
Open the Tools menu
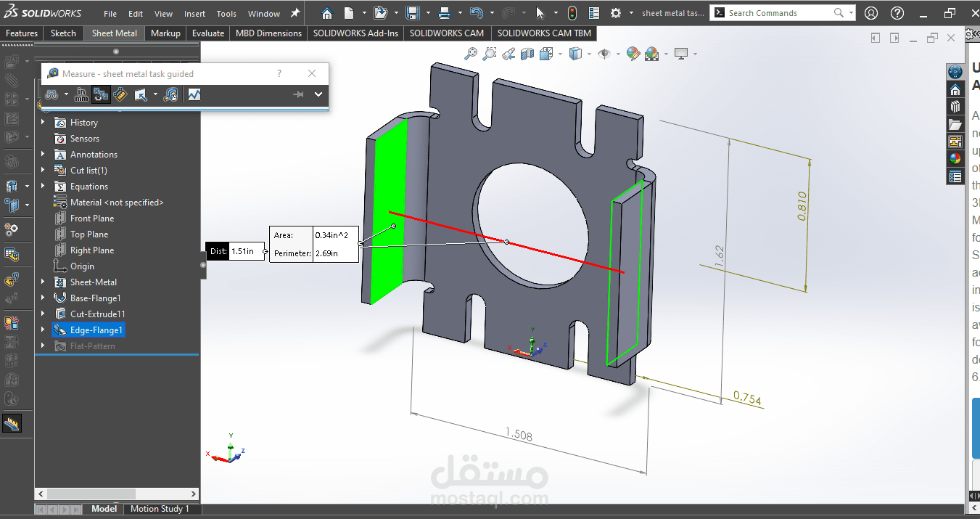point(226,14)
